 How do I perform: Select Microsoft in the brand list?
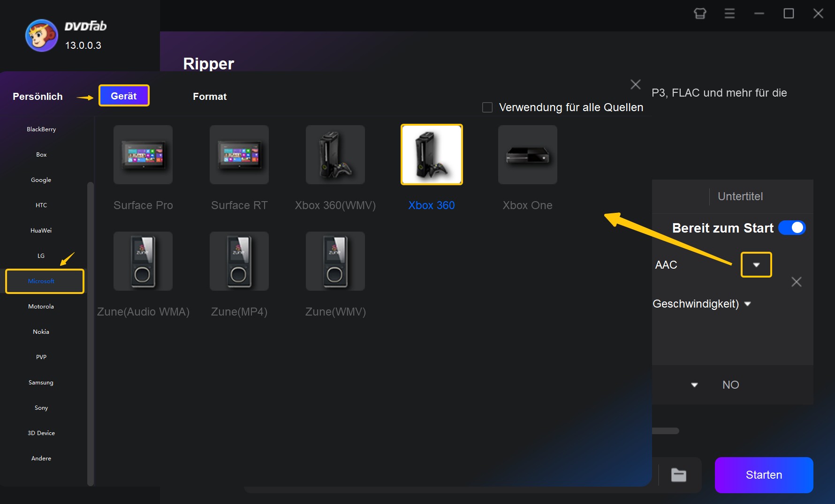tap(45, 281)
